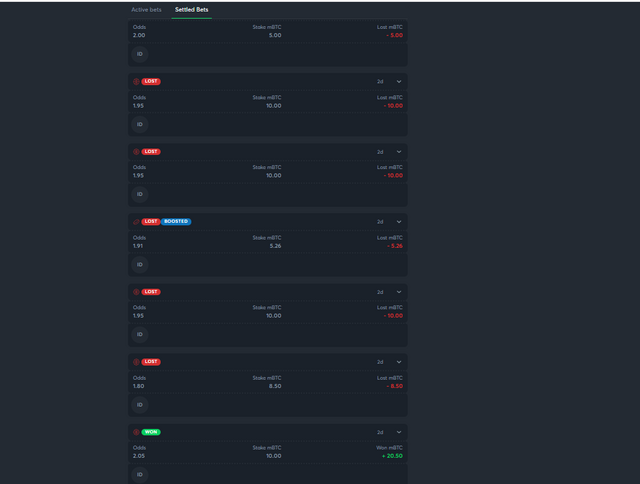Screen dimensions: 640x484
Task: Expand the 1.80 odds lost bet chevron
Action: pos(399,362)
